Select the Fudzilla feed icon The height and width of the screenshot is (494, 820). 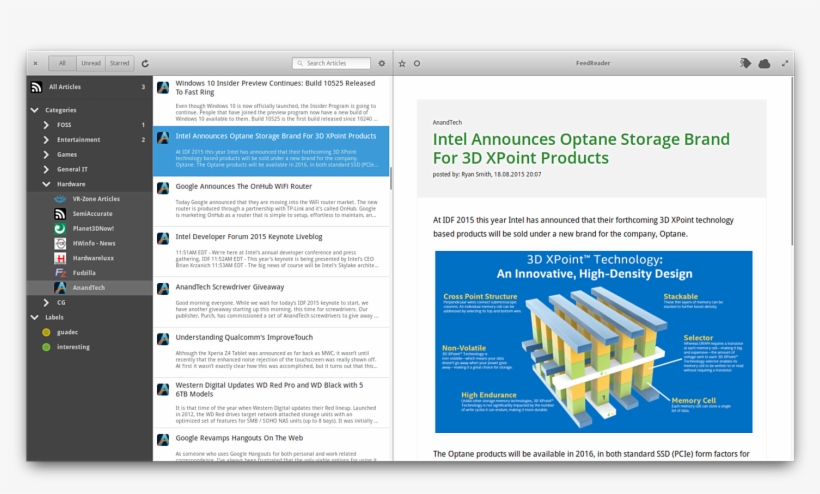61,272
